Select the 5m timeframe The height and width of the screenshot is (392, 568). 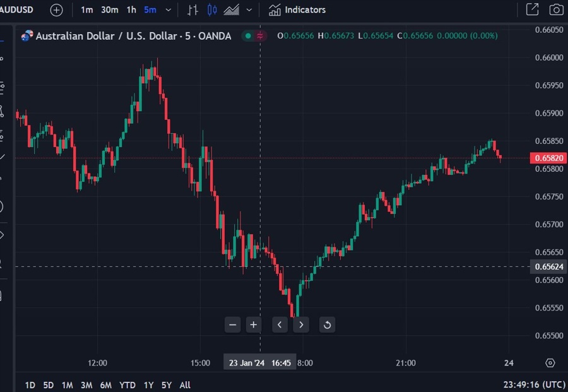coord(150,9)
